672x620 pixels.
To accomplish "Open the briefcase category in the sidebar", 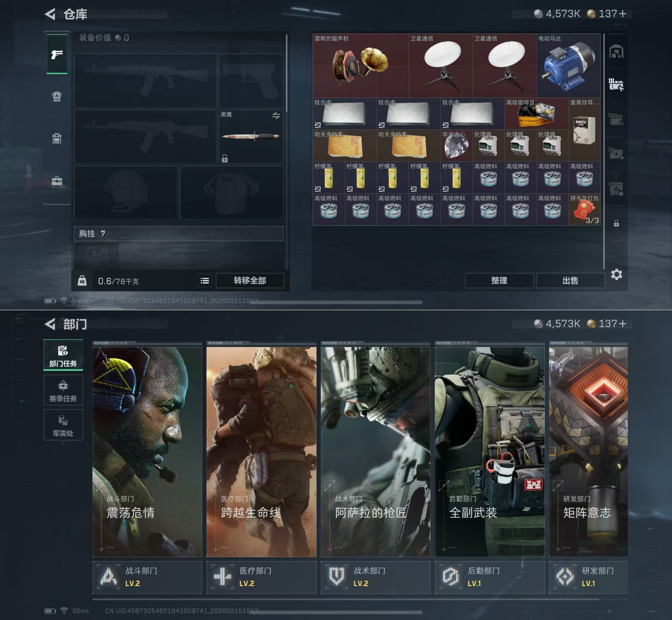I will click(57, 181).
